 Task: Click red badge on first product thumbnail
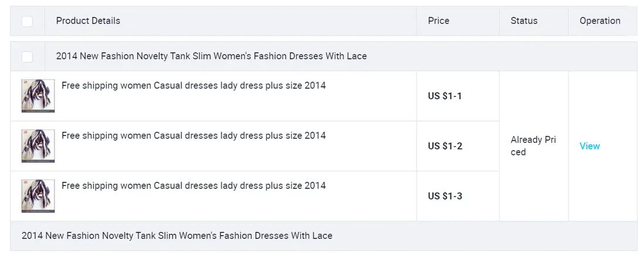[x=25, y=83]
